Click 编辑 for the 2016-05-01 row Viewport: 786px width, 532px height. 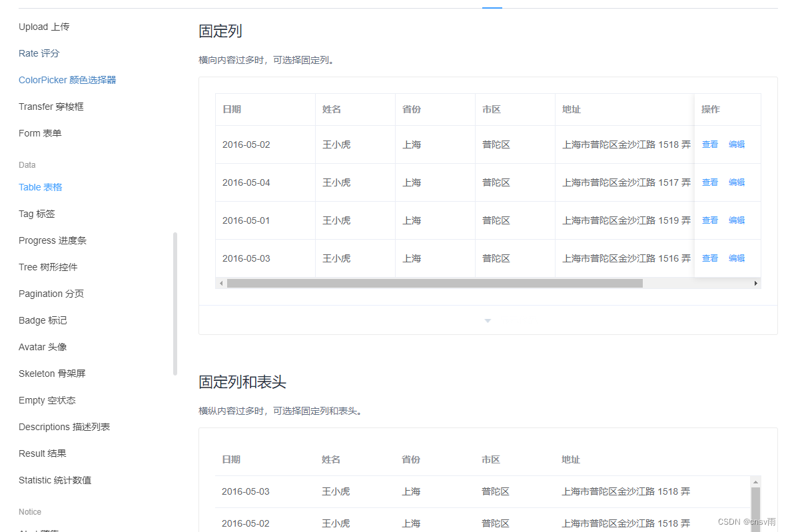[736, 220]
